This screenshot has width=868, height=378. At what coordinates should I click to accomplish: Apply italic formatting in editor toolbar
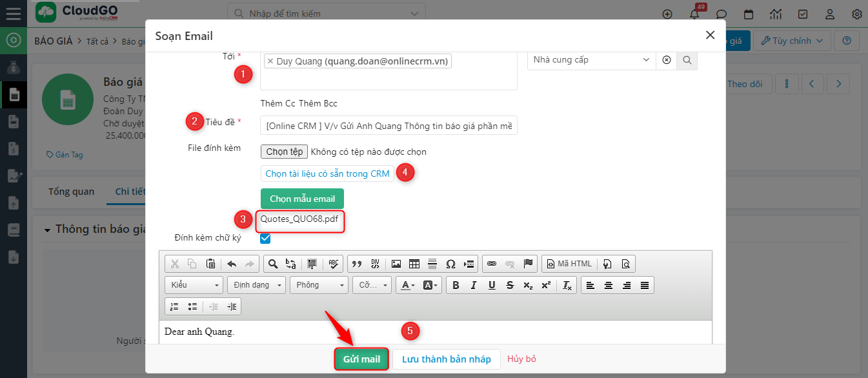[x=474, y=285]
